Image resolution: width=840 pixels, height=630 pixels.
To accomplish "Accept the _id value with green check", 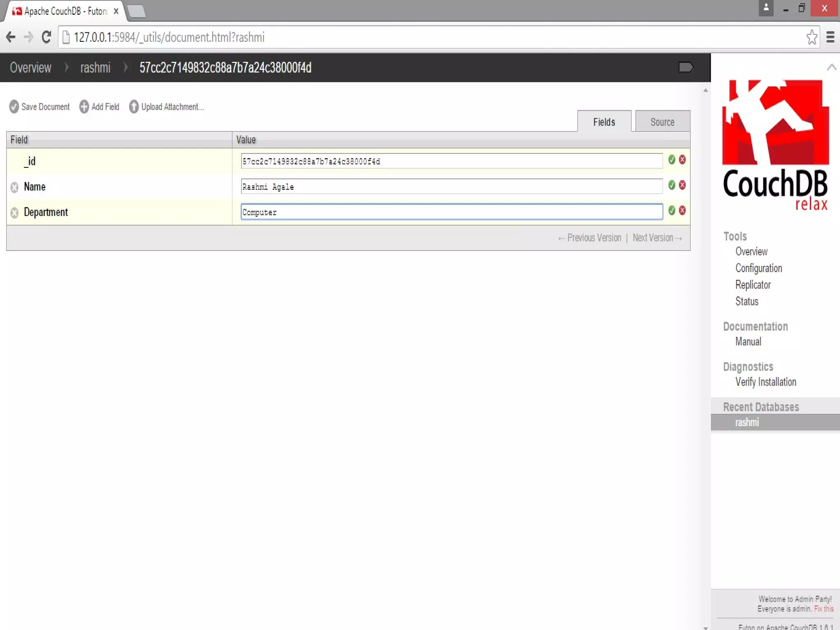I will point(671,160).
